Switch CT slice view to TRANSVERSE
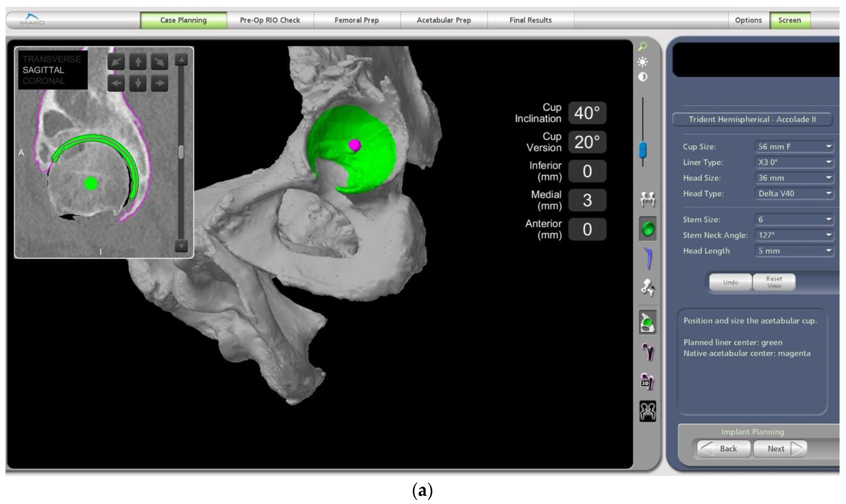The height and width of the screenshot is (504, 846). (52, 59)
